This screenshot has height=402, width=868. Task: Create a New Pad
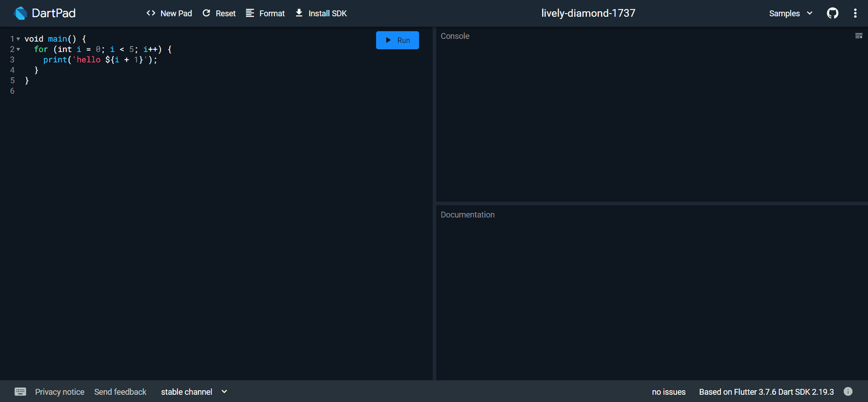(169, 13)
